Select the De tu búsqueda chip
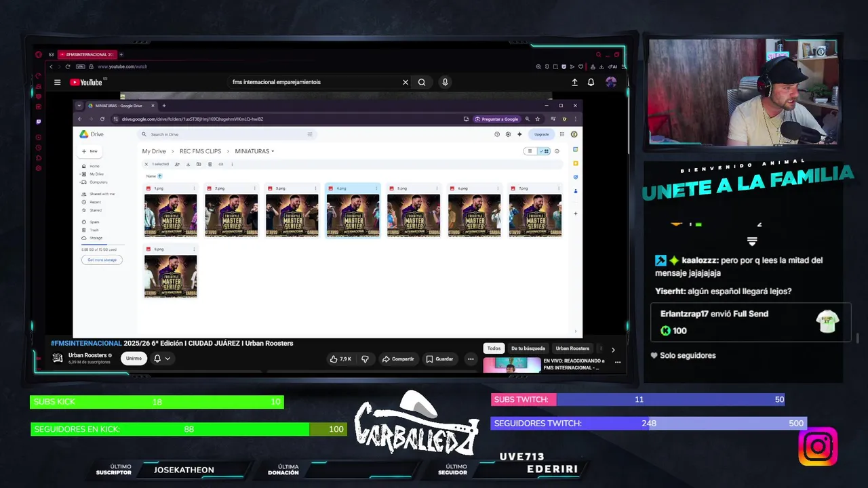The height and width of the screenshot is (488, 868). 528,348
